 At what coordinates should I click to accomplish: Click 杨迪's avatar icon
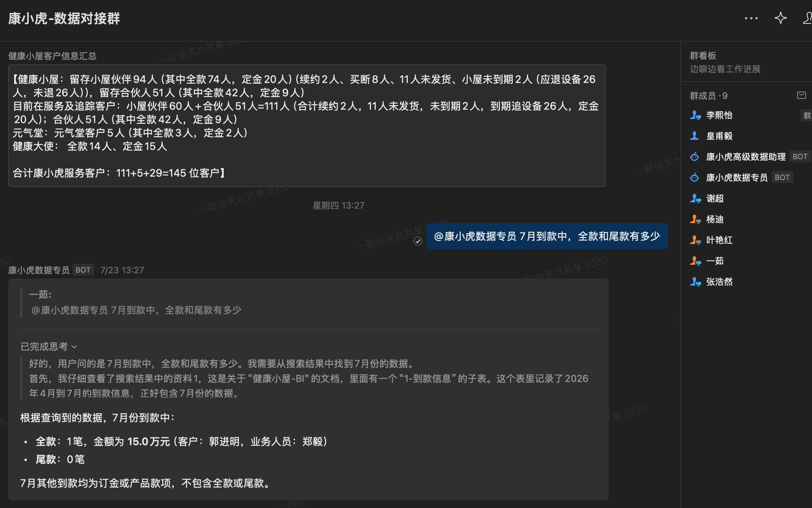click(x=695, y=219)
